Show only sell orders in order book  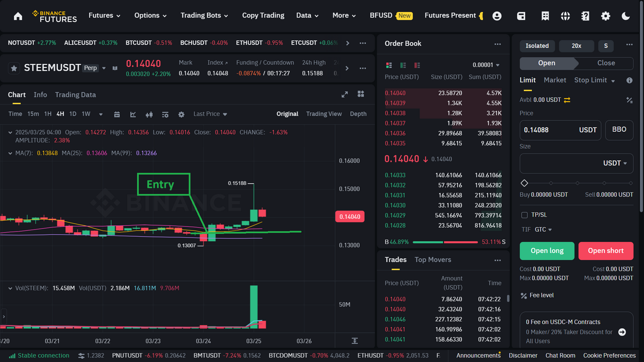point(417,65)
